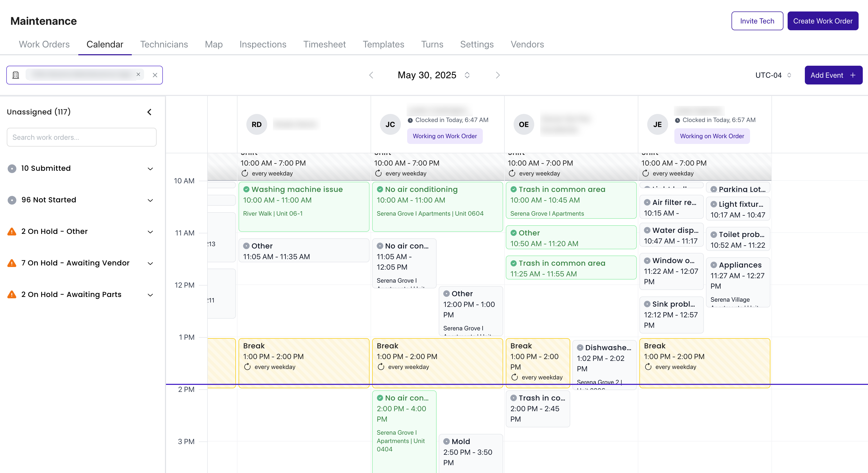Screen dimensions: 868x473
Task: Click Submitted status circle icon
Action: (x=12, y=168)
